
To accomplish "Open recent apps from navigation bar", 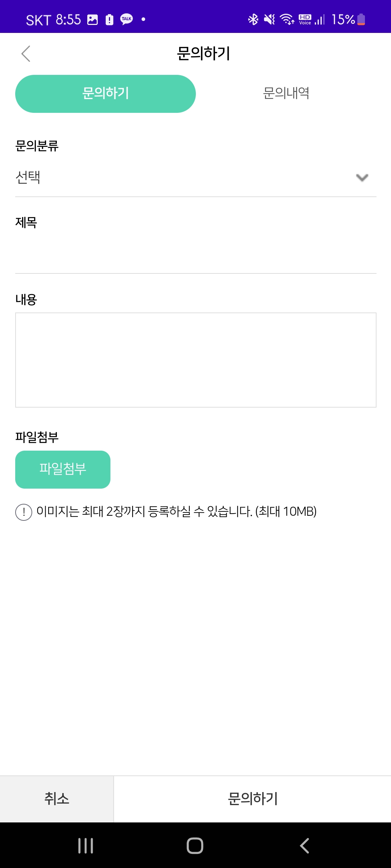I will click(86, 846).
